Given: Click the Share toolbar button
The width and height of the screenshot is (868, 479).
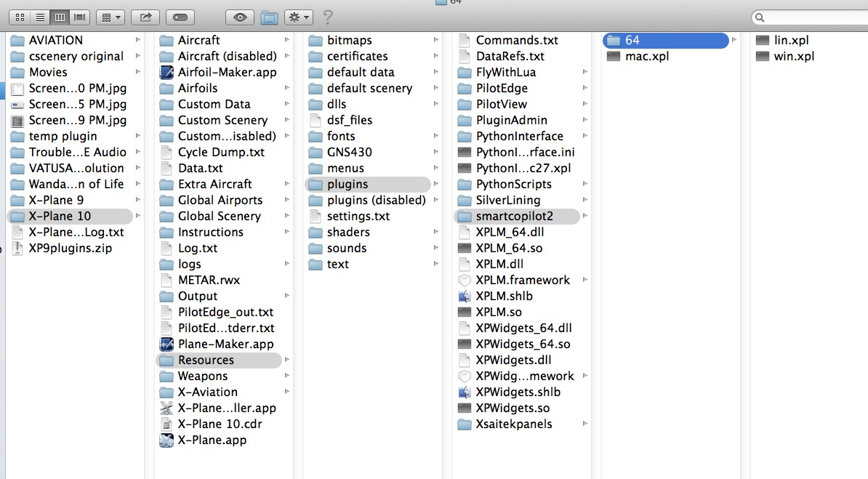Looking at the screenshot, I should (x=145, y=16).
